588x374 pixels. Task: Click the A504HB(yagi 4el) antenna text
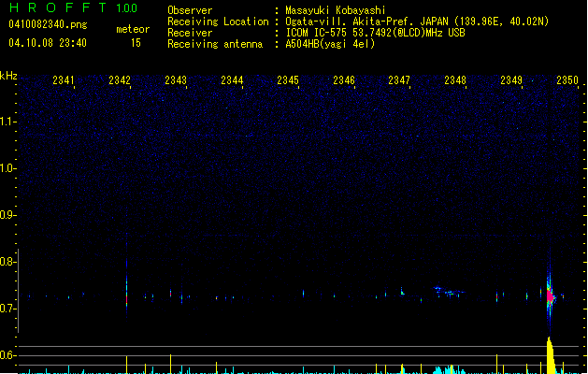pyautogui.click(x=330, y=44)
